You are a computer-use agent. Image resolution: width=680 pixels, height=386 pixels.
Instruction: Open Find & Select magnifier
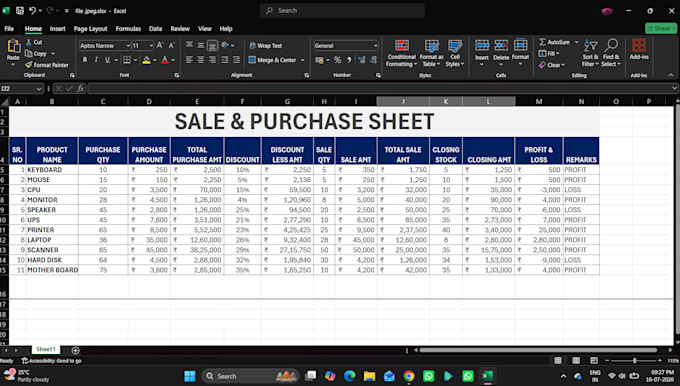click(611, 53)
